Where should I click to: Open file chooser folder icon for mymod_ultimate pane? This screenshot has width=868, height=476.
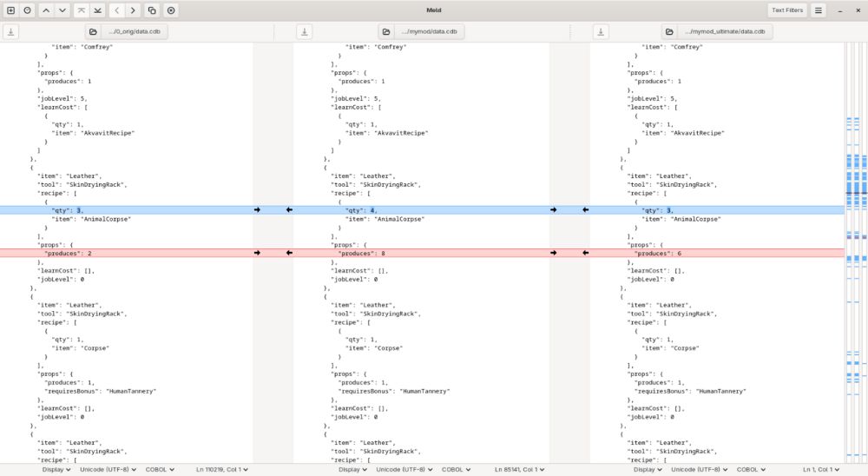click(669, 31)
